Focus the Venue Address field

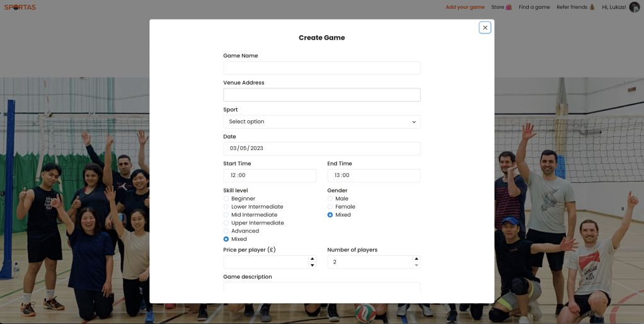321,95
